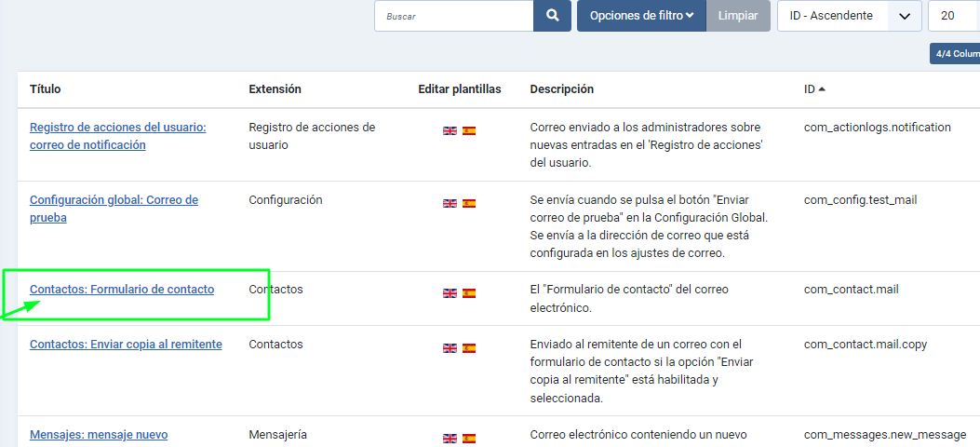Open Spanish flag for Mensajes: mensaje nuevo

click(x=469, y=438)
